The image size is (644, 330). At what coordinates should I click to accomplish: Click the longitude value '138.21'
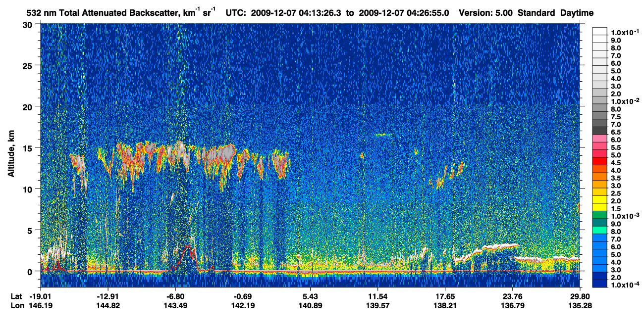445,305
